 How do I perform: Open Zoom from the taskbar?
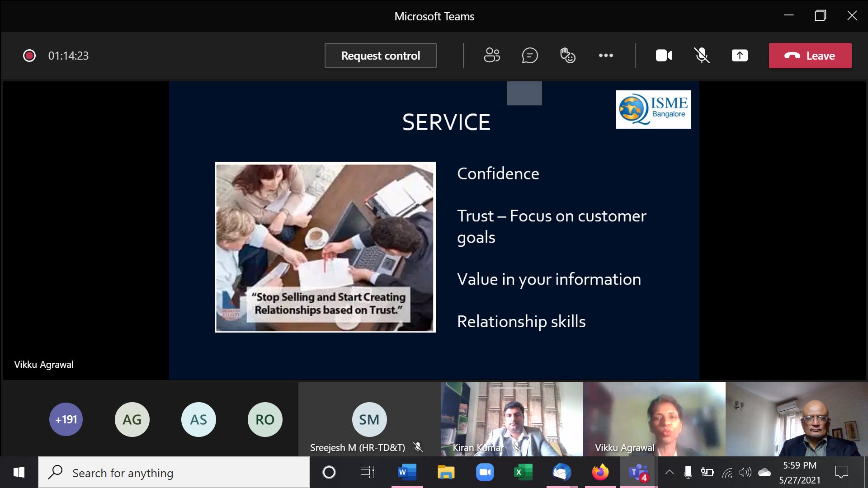click(x=485, y=472)
